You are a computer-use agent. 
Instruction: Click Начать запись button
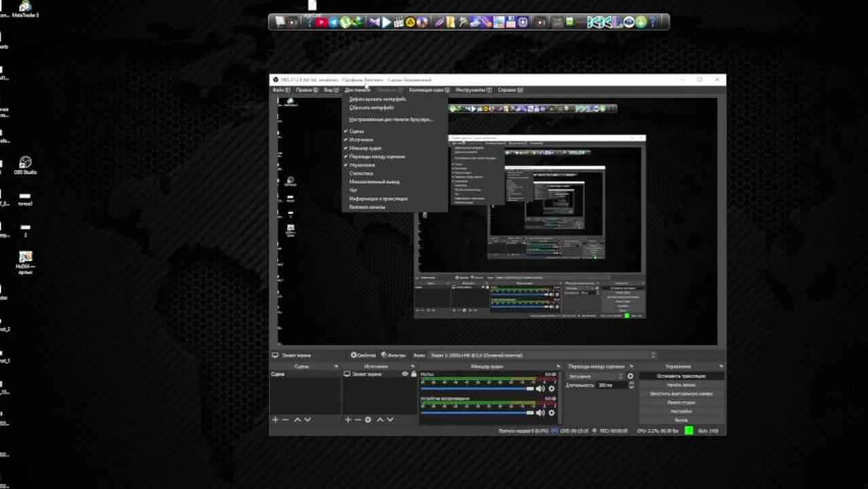[x=681, y=384]
